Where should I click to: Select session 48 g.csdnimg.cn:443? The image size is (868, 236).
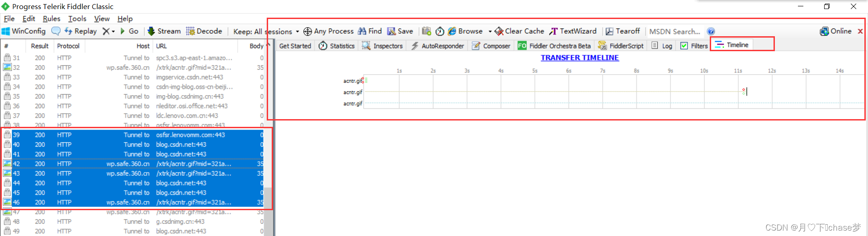133,222
